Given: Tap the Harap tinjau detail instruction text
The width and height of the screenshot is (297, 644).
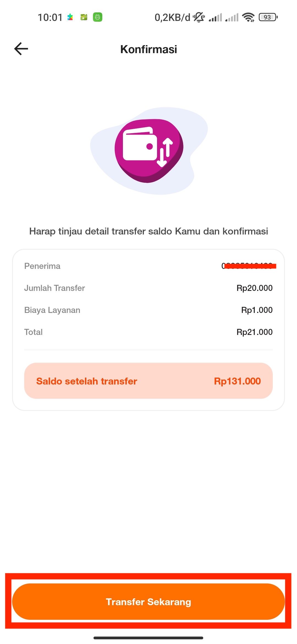Looking at the screenshot, I should (149, 231).
